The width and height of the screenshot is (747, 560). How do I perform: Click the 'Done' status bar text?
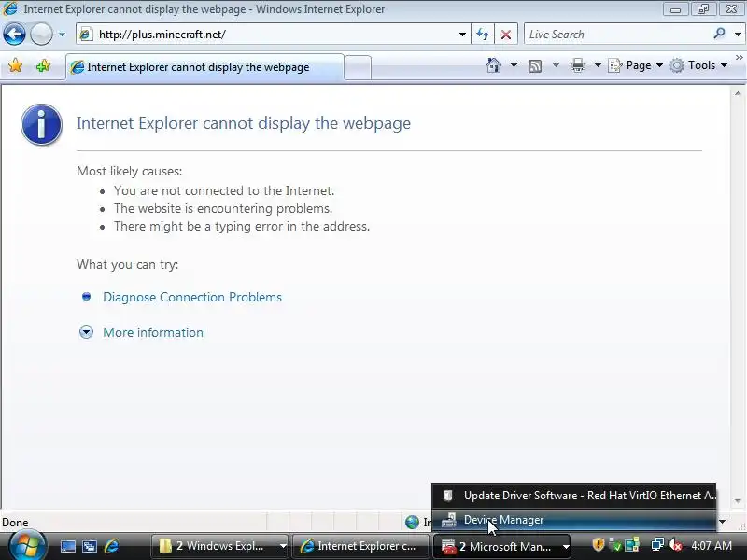pyautogui.click(x=15, y=523)
